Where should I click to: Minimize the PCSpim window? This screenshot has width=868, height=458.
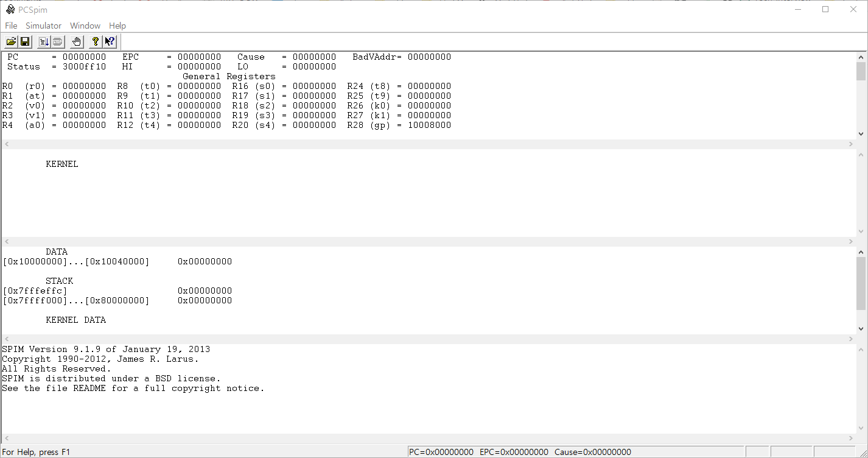(x=797, y=9)
